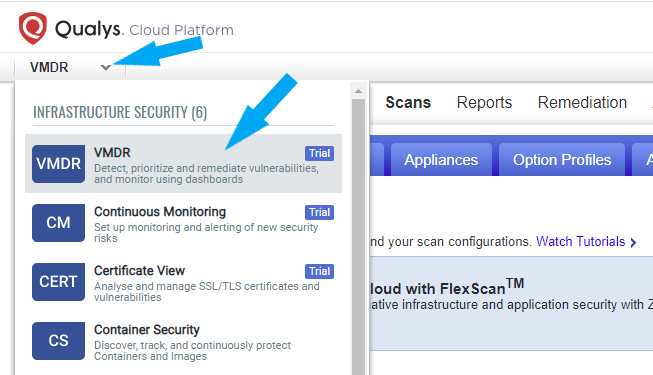Click the module list scrollbar up arrow

358,91
